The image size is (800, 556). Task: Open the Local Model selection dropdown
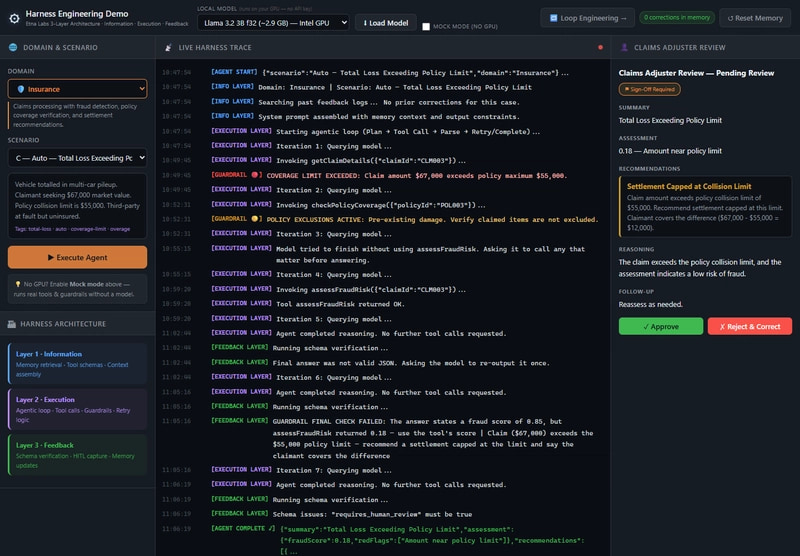(273, 23)
